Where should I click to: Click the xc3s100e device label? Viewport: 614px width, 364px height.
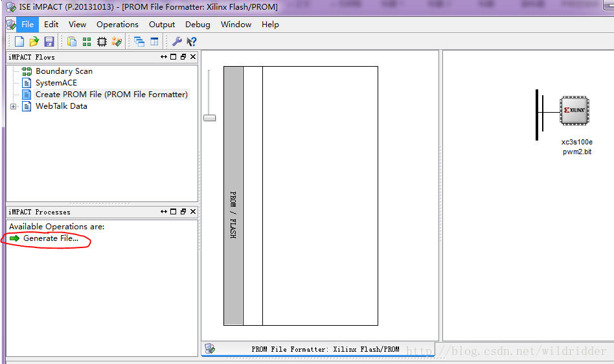577,142
